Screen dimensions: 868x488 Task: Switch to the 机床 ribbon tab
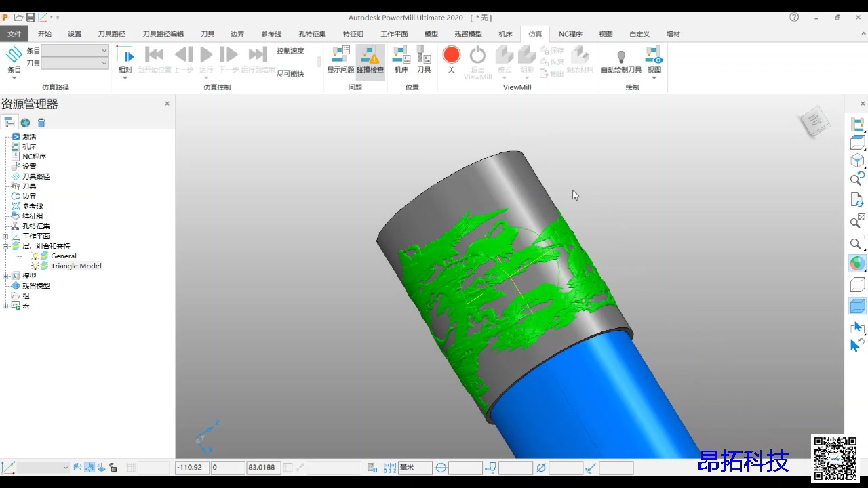505,34
